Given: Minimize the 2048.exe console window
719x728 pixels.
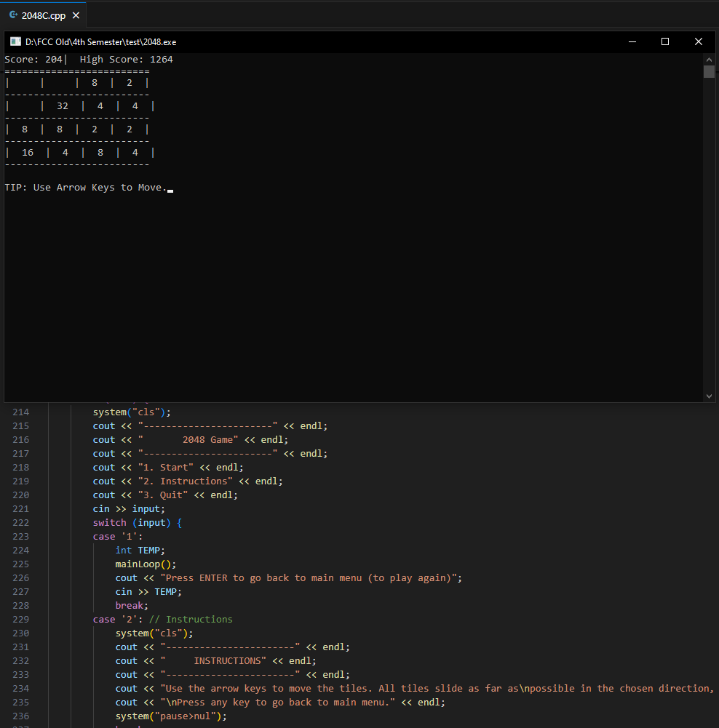Looking at the screenshot, I should click(632, 41).
